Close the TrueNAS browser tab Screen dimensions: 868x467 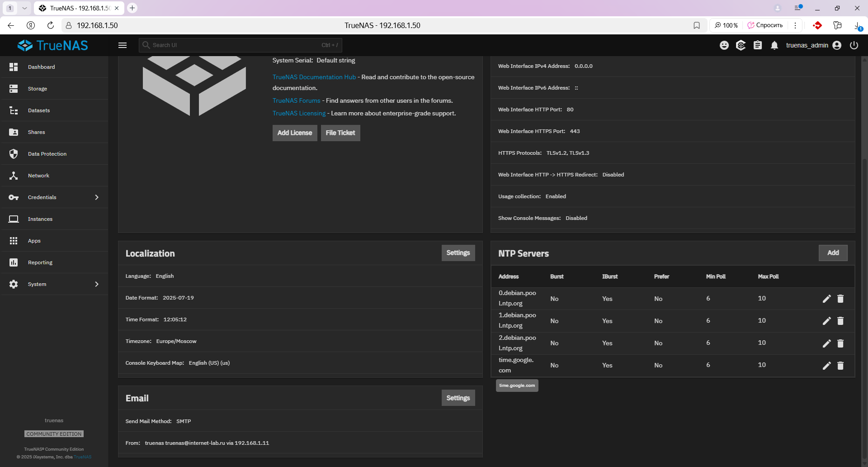pos(117,8)
